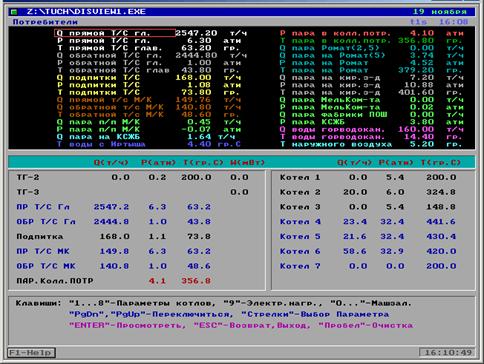Click the '19 ноября' date in title bar
484x364 pixels.
pos(440,12)
